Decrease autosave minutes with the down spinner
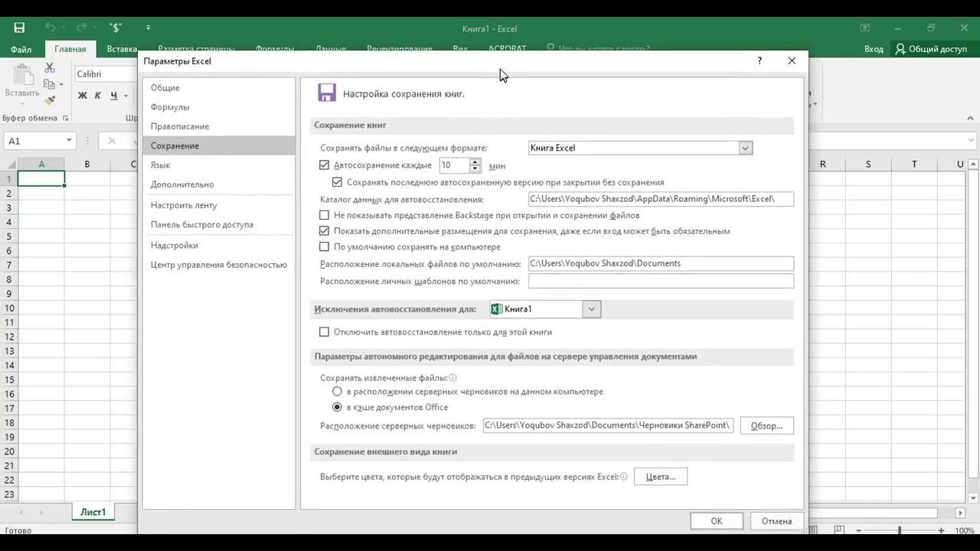The height and width of the screenshot is (551, 980). [475, 168]
